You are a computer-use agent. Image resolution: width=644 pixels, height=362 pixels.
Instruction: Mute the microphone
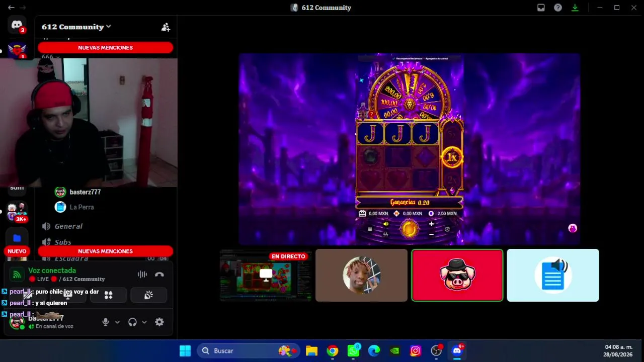[106, 322]
